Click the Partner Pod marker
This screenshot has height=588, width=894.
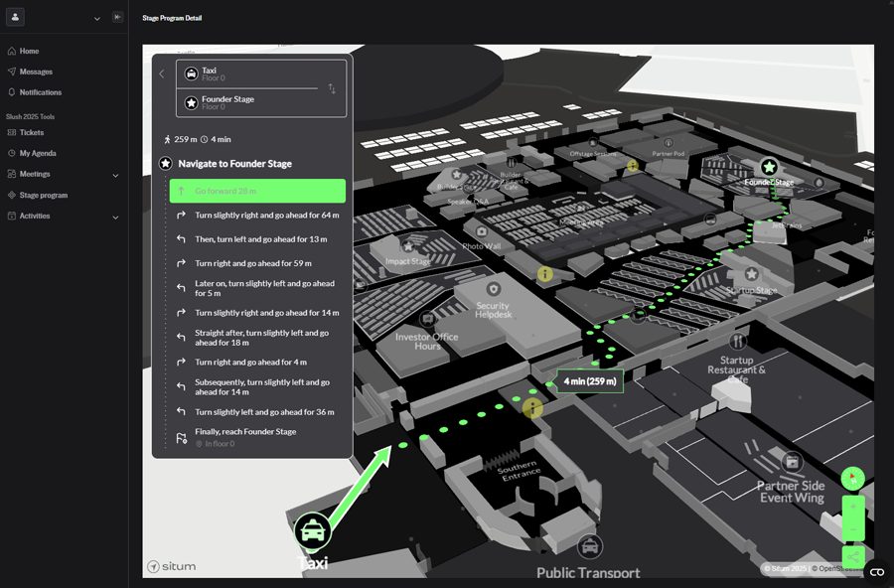pos(669,143)
